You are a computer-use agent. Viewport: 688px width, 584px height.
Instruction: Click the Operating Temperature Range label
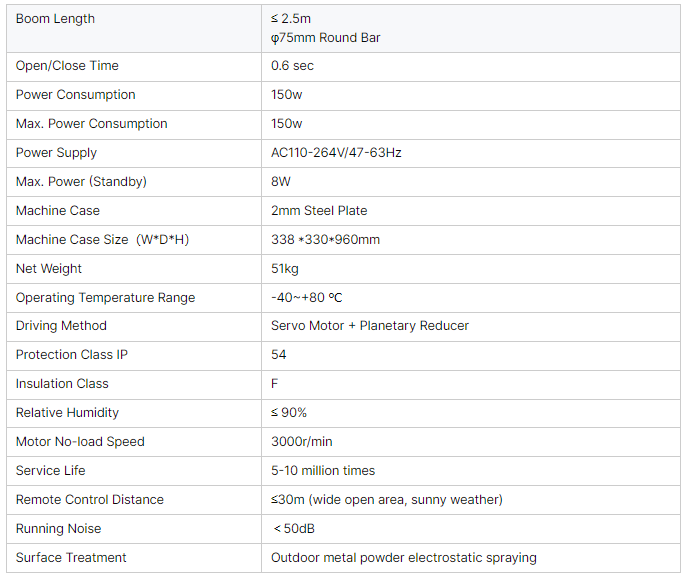pyautogui.click(x=105, y=297)
